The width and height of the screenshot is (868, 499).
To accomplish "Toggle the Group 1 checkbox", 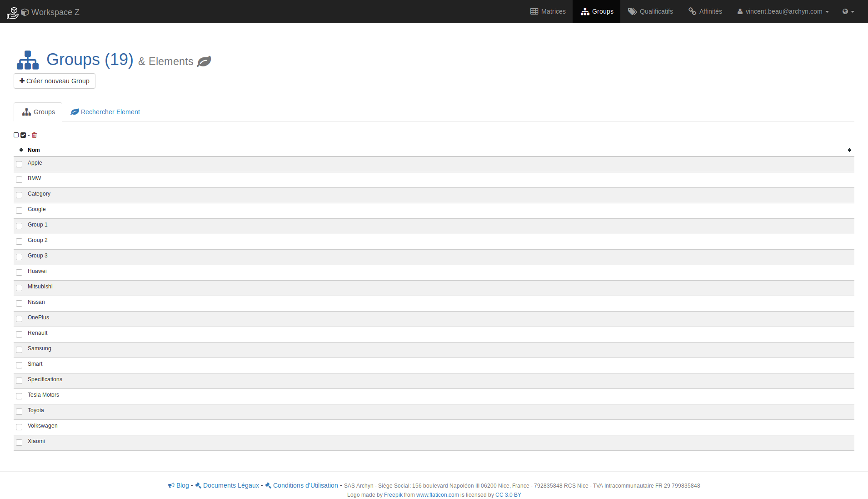I will point(19,226).
